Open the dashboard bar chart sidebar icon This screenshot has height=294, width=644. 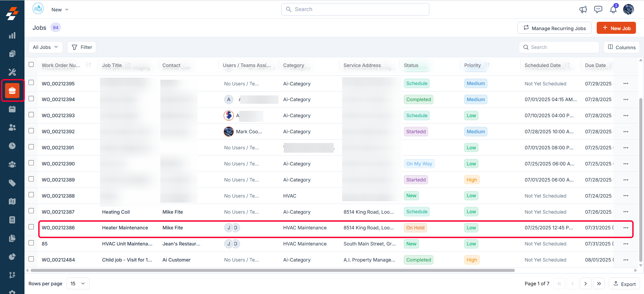pyautogui.click(x=12, y=35)
